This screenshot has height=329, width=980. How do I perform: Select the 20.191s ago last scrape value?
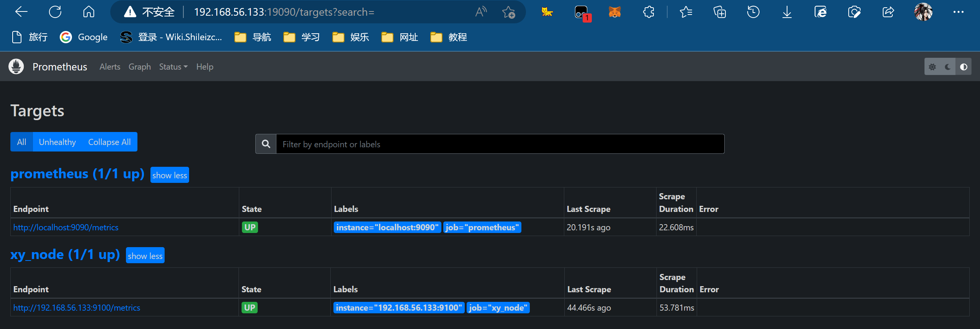588,227
